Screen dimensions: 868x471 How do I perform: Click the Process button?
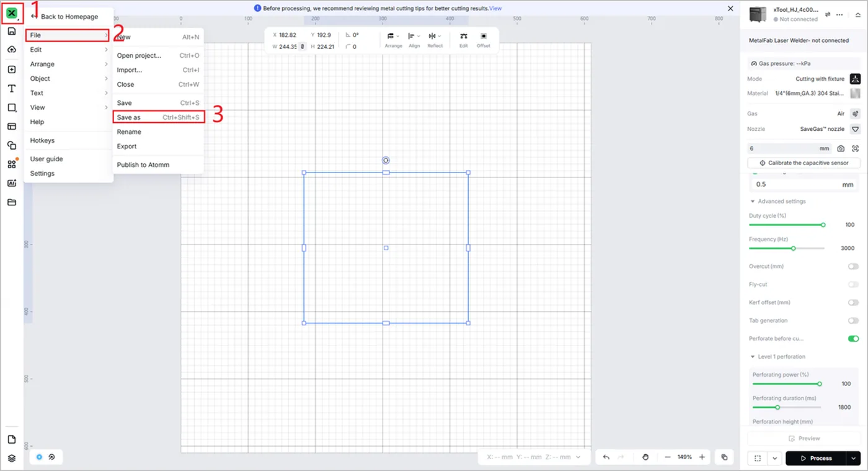(816, 458)
